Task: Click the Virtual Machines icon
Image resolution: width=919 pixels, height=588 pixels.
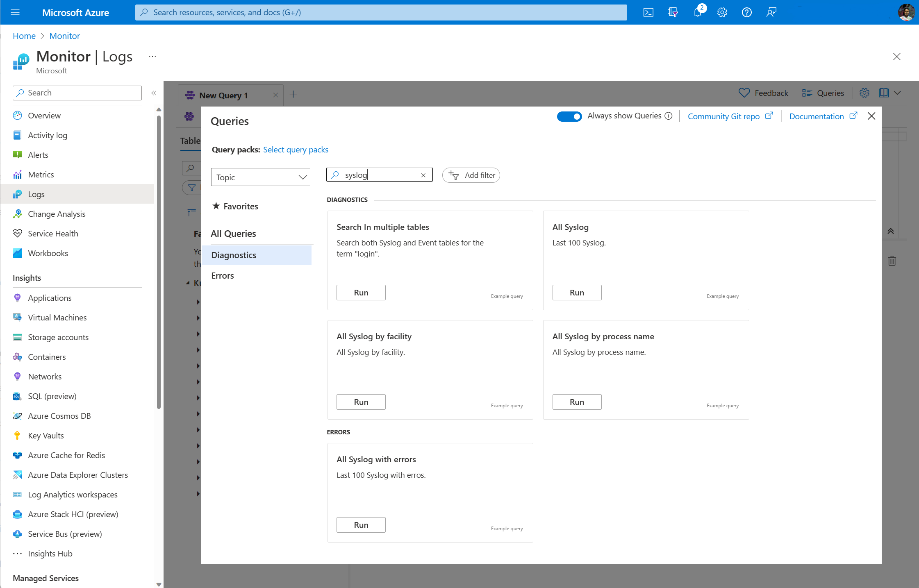Action: pos(17,318)
